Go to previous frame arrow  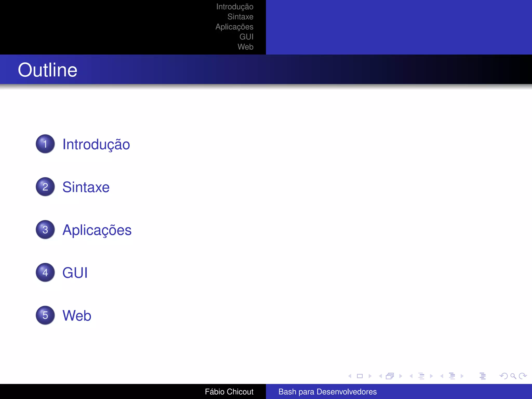point(380,376)
